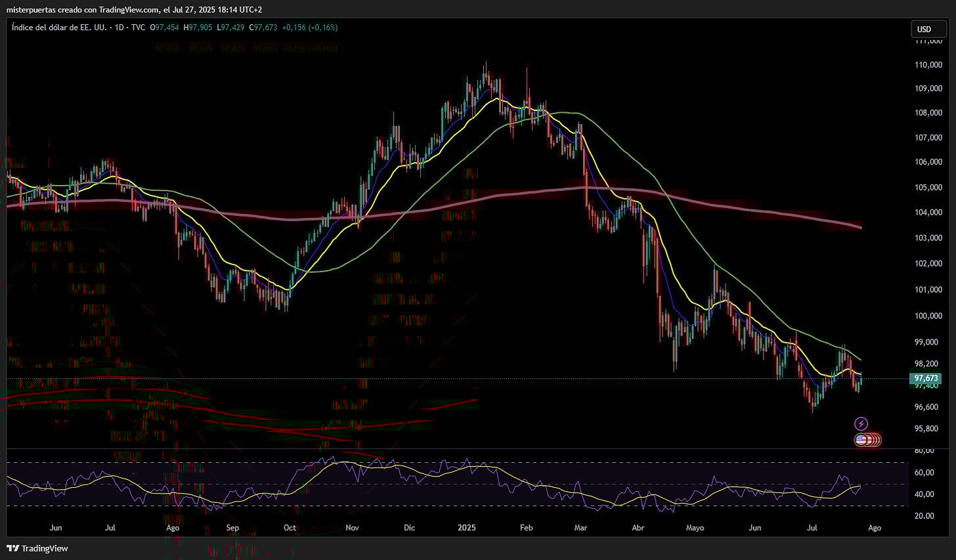This screenshot has width=956, height=560.
Task: Click the Sep label on the time axis
Action: click(232, 528)
